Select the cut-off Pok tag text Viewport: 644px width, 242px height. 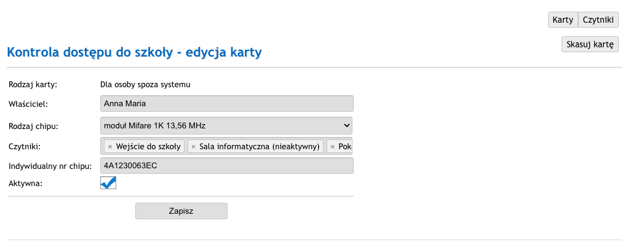pyautogui.click(x=345, y=146)
